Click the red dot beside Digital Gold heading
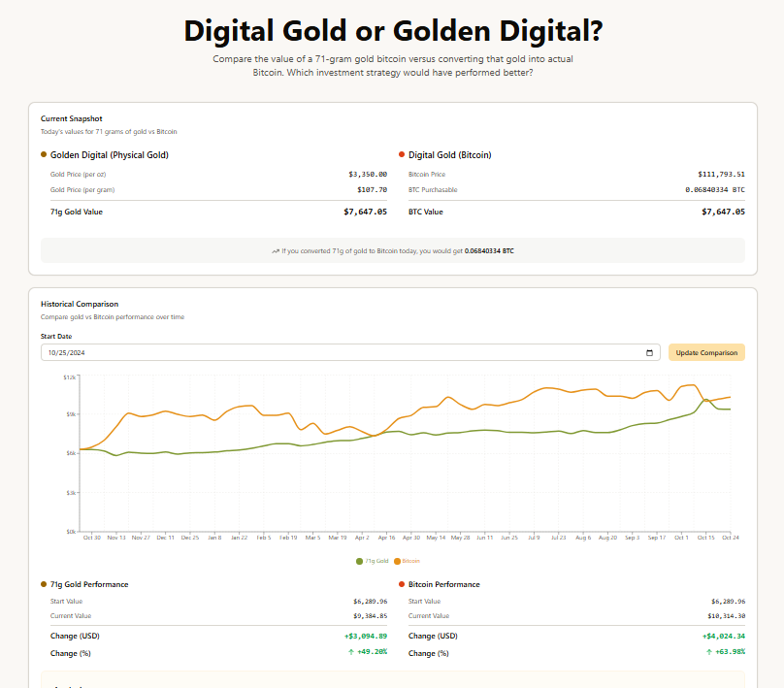 tap(402, 154)
